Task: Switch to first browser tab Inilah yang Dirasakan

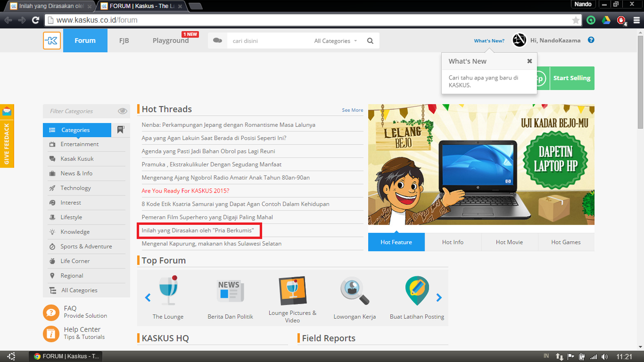Action: coord(50,6)
